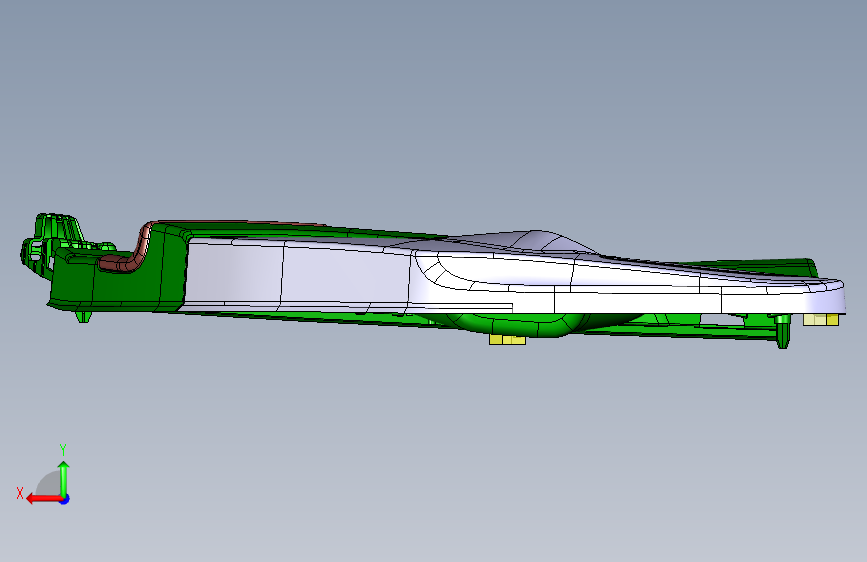The image size is (867, 562).
Task: Select the dark green housing block beside the pipe
Action: coord(166,266)
